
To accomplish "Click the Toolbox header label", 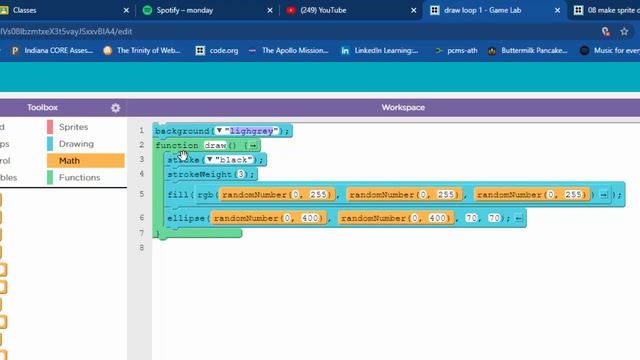I will tap(42, 108).
